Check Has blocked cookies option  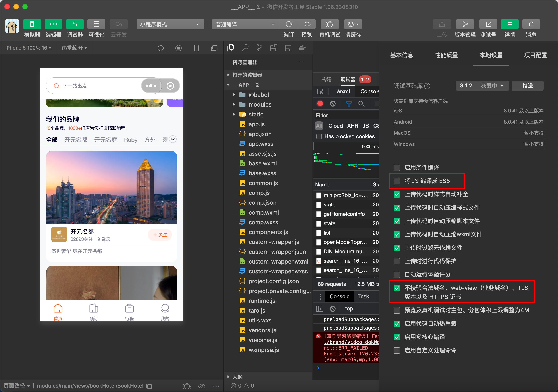pyautogui.click(x=319, y=136)
